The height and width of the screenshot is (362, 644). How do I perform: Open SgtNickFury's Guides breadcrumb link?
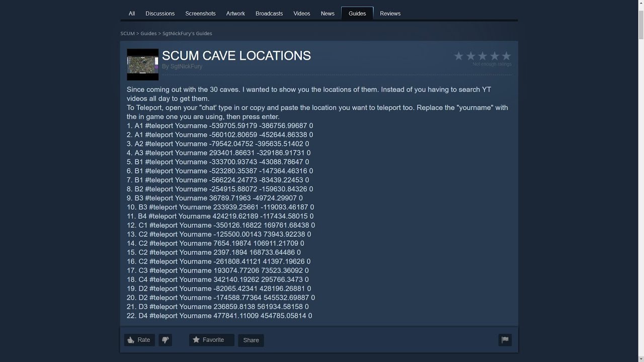pyautogui.click(x=187, y=34)
